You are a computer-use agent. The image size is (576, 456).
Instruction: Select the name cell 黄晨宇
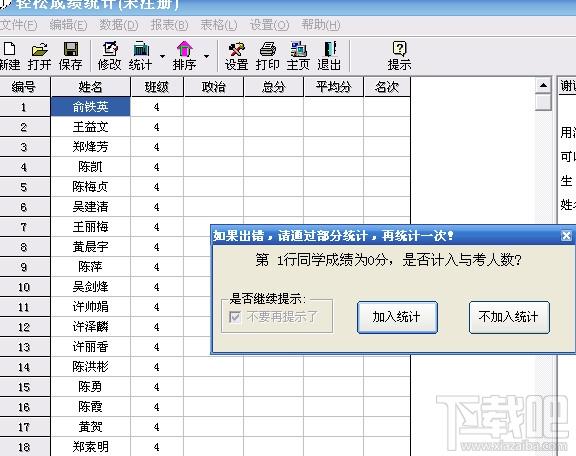[90, 247]
